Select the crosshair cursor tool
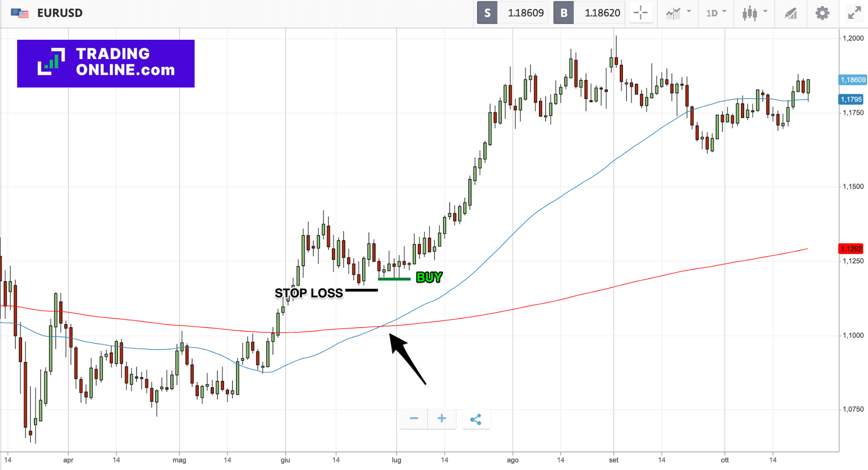The width and height of the screenshot is (868, 470). tap(641, 13)
